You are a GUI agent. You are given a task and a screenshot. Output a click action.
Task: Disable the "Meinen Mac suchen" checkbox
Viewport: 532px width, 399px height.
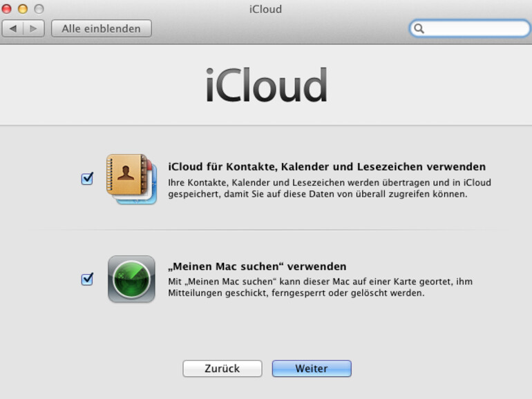pos(87,280)
